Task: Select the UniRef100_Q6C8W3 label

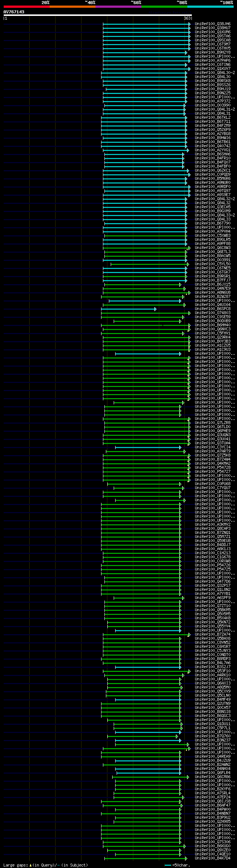Action: (213, 248)
